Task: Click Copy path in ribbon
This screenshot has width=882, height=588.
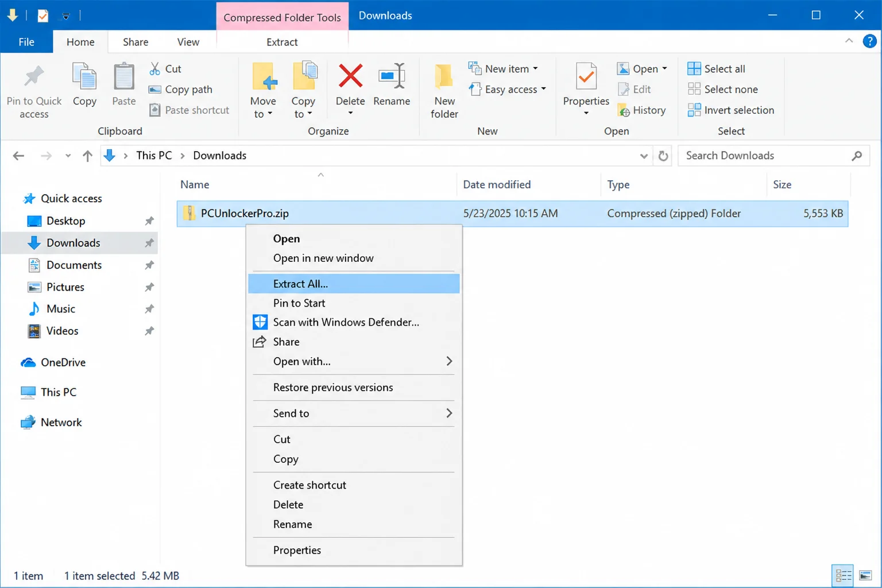Action: pos(180,90)
